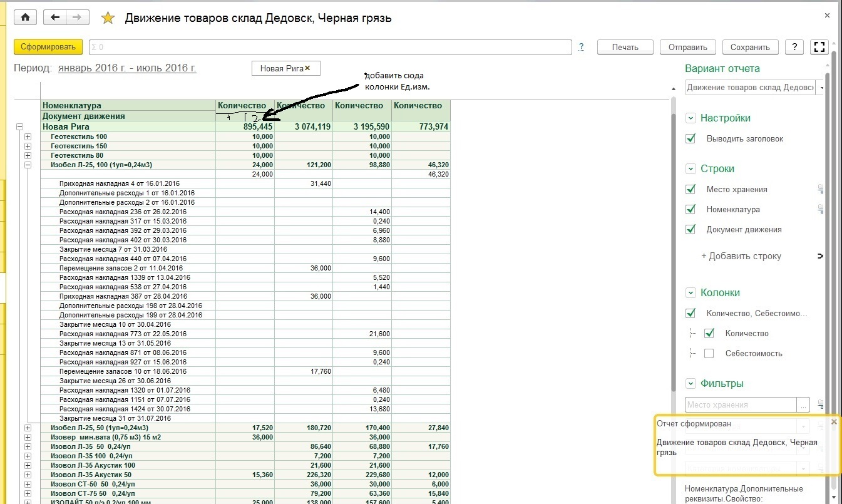This screenshot has height=504, width=842.
Task: Open the period январь 2016 - июль 2016 link
Action: tap(127, 68)
